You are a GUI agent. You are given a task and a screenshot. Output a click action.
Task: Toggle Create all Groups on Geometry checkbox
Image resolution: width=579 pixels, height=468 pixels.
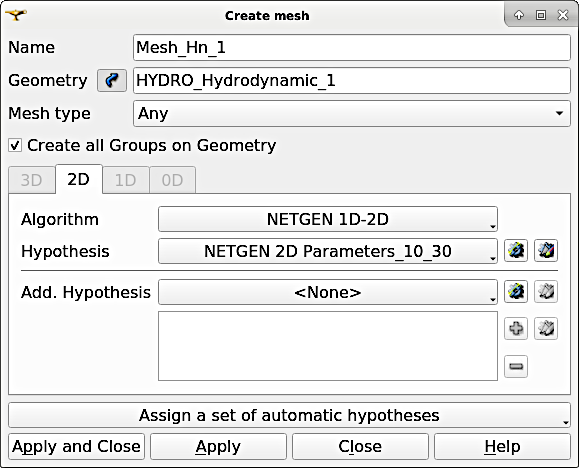15,145
